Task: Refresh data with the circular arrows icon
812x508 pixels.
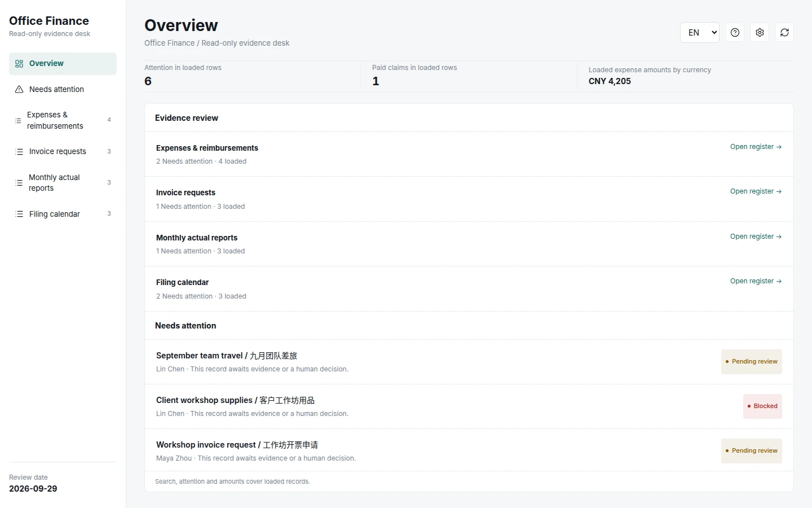Action: [x=784, y=33]
